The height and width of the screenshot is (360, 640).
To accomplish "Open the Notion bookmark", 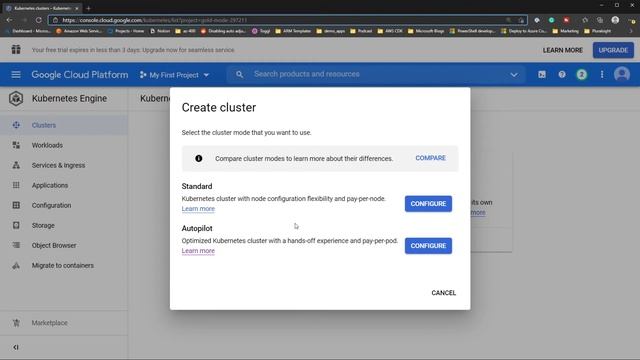I will [160, 31].
